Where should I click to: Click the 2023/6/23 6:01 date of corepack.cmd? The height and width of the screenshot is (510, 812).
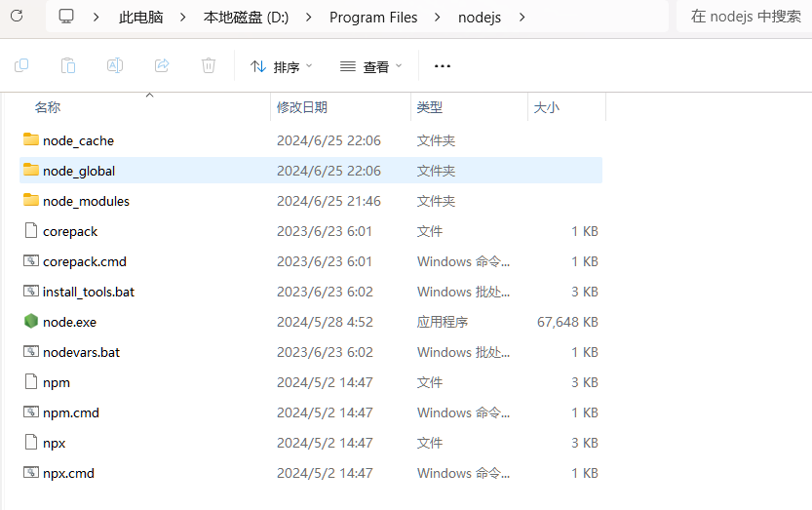[x=325, y=261]
